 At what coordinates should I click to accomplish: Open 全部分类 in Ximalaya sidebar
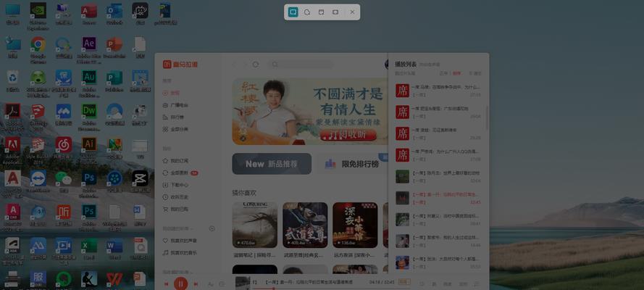coord(176,129)
